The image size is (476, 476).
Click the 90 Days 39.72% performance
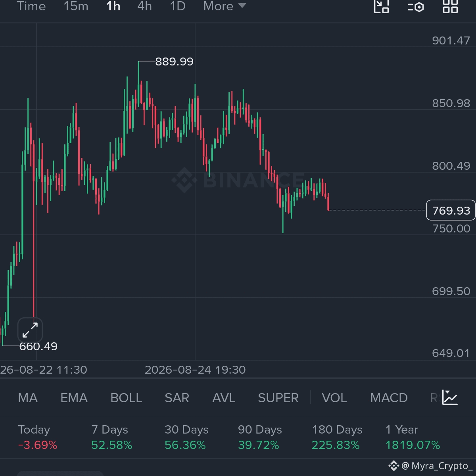coord(260,437)
